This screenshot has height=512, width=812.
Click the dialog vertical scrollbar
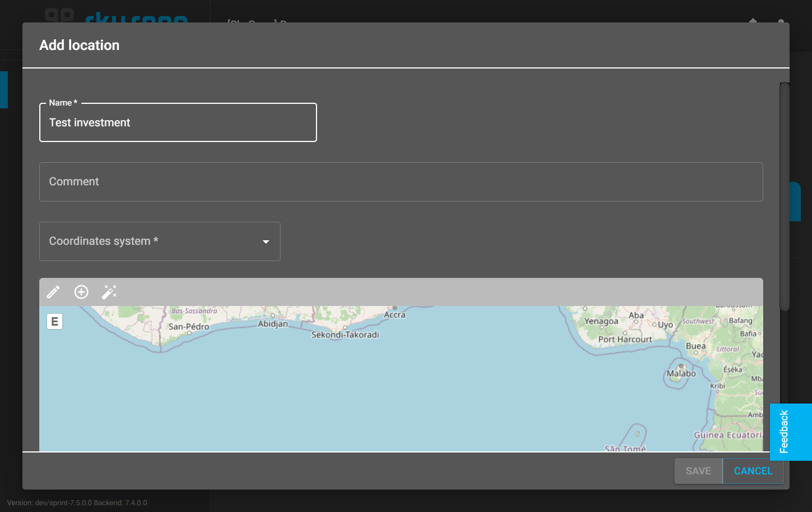click(x=785, y=196)
